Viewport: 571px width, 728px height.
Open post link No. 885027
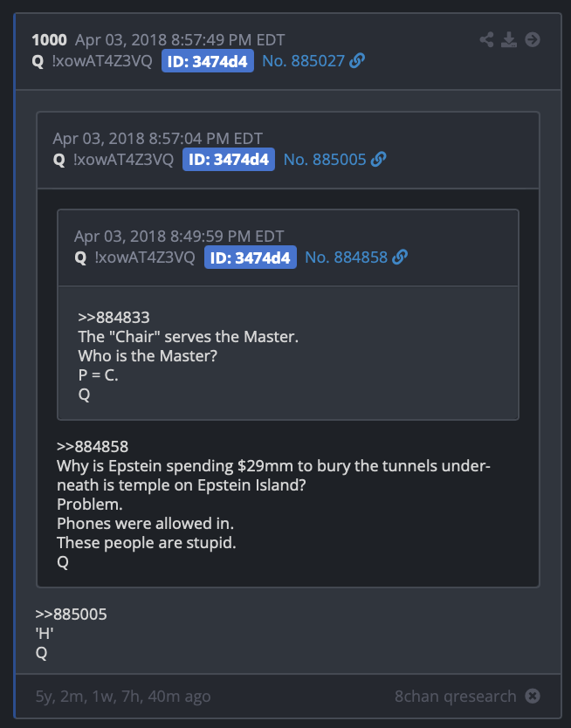point(304,61)
